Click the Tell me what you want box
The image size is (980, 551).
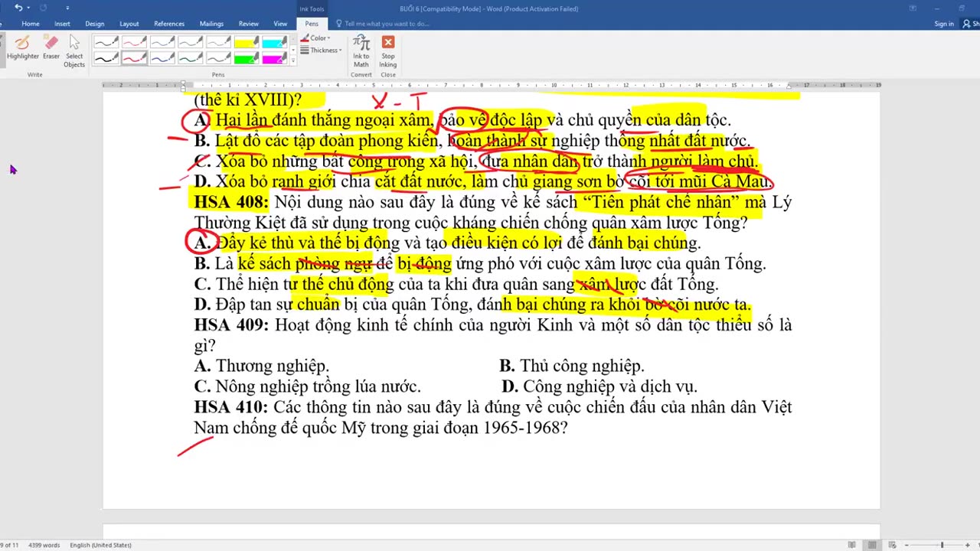387,24
